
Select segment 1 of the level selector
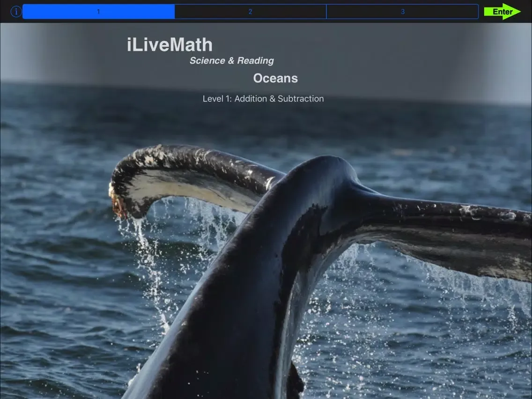tap(98, 12)
